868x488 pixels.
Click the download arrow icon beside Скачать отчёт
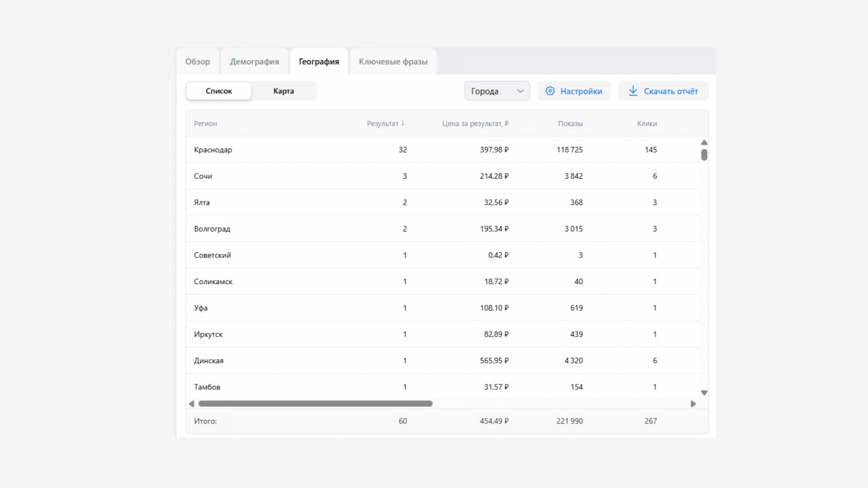coord(633,91)
